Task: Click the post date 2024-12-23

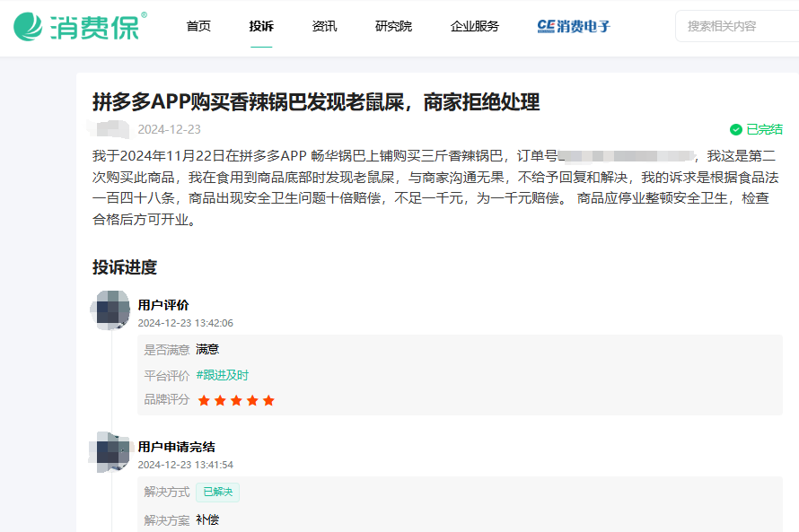Action: (x=169, y=130)
